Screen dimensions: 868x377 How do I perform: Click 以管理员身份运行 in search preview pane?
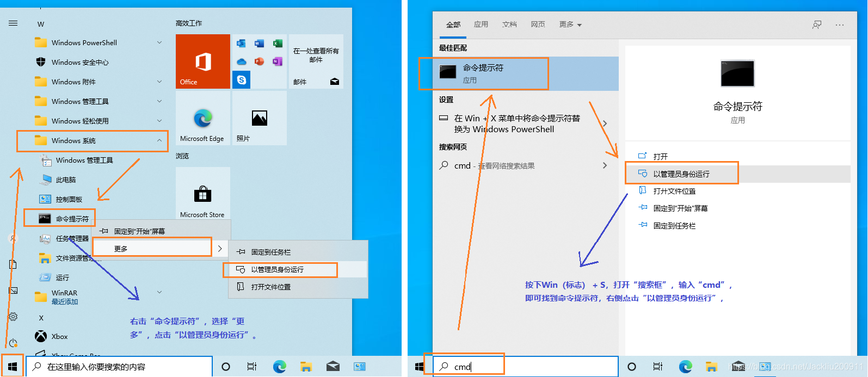pyautogui.click(x=738, y=174)
